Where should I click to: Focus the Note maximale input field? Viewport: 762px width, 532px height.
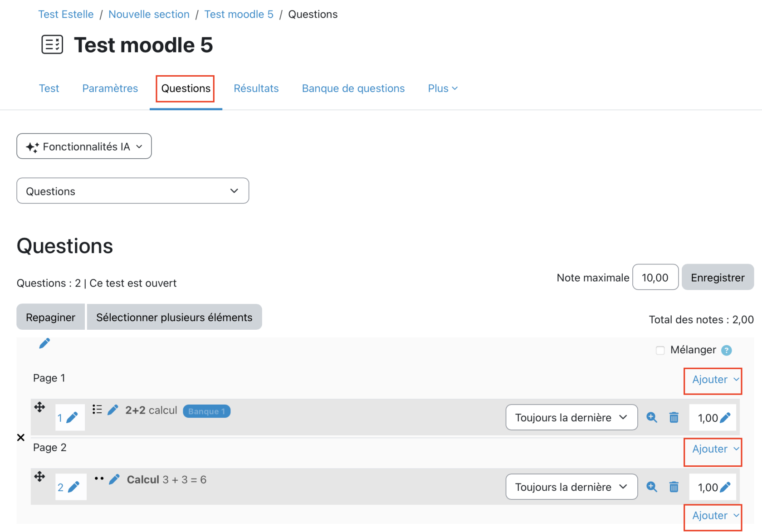655,277
